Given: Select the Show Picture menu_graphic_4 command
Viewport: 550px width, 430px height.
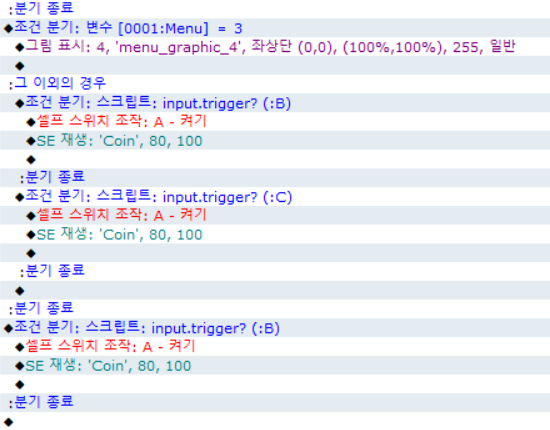Looking at the screenshot, I should click(275, 47).
